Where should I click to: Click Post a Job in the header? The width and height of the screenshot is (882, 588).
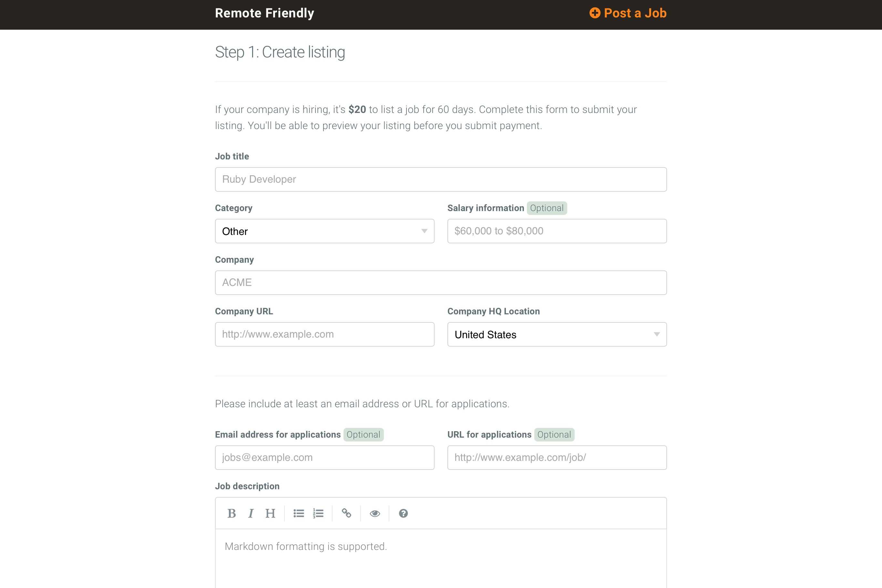point(635,13)
